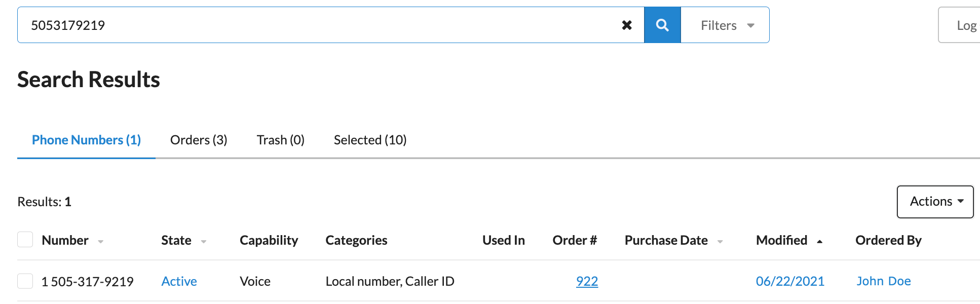Viewport: 980px width, 304px height.
Task: Toggle Modified column ascending sort arrow
Action: (819, 242)
